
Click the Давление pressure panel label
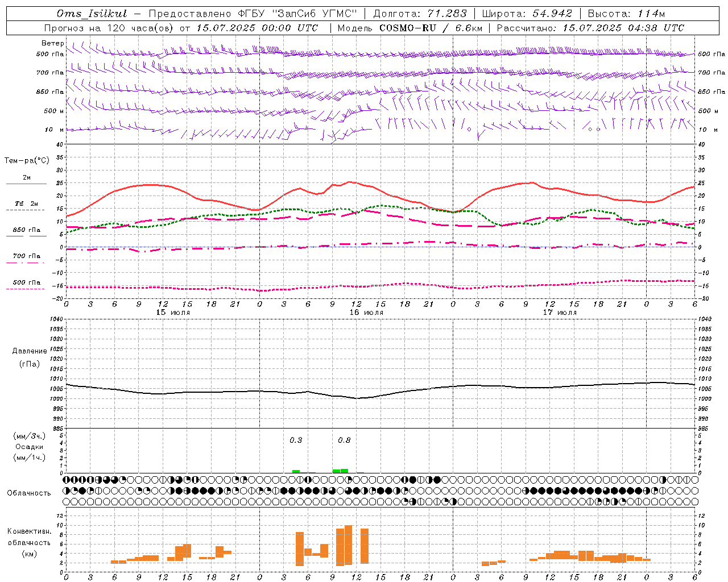[x=30, y=351]
